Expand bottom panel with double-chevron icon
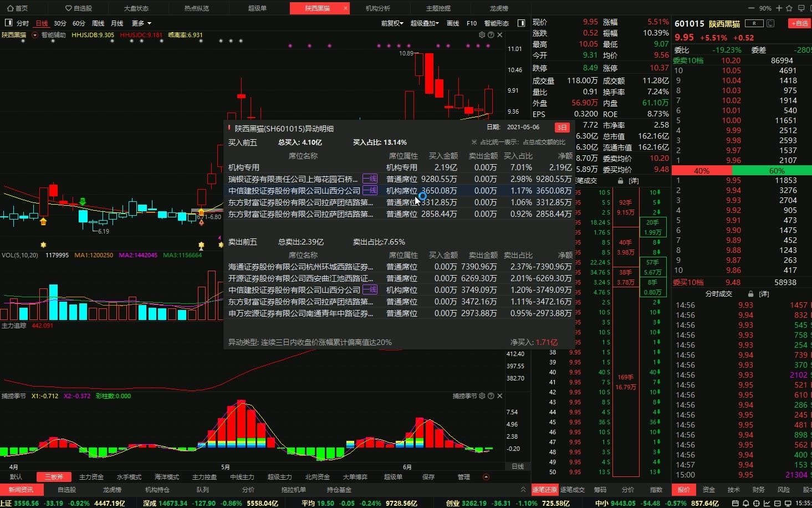The width and height of the screenshot is (812, 508). [x=523, y=490]
